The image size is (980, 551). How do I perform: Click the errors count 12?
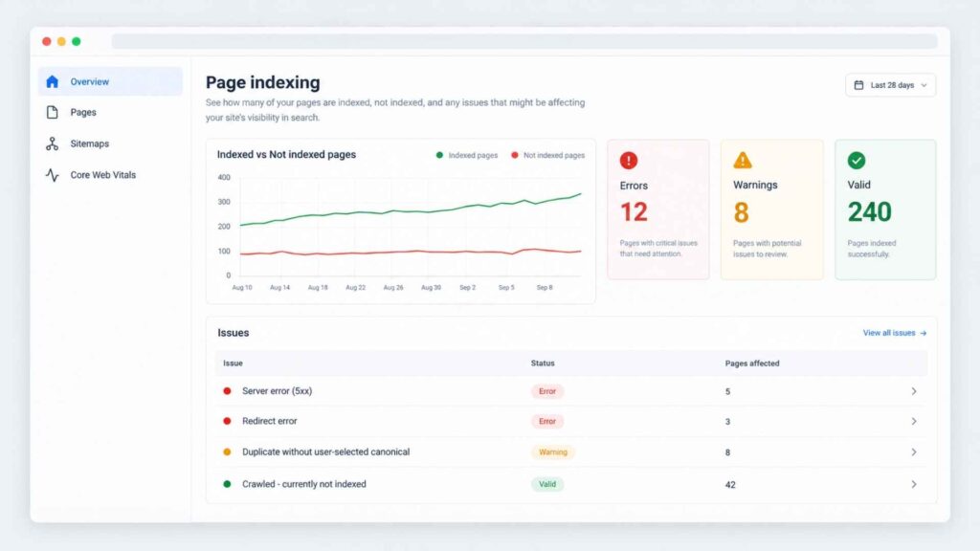pos(634,212)
